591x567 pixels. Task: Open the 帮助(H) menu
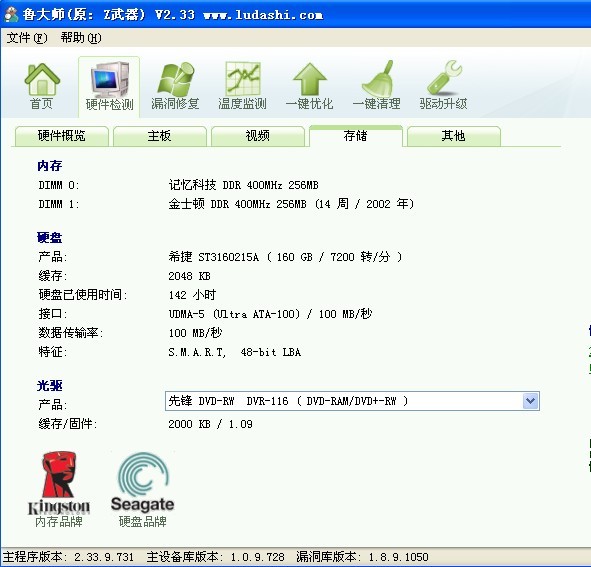click(81, 38)
